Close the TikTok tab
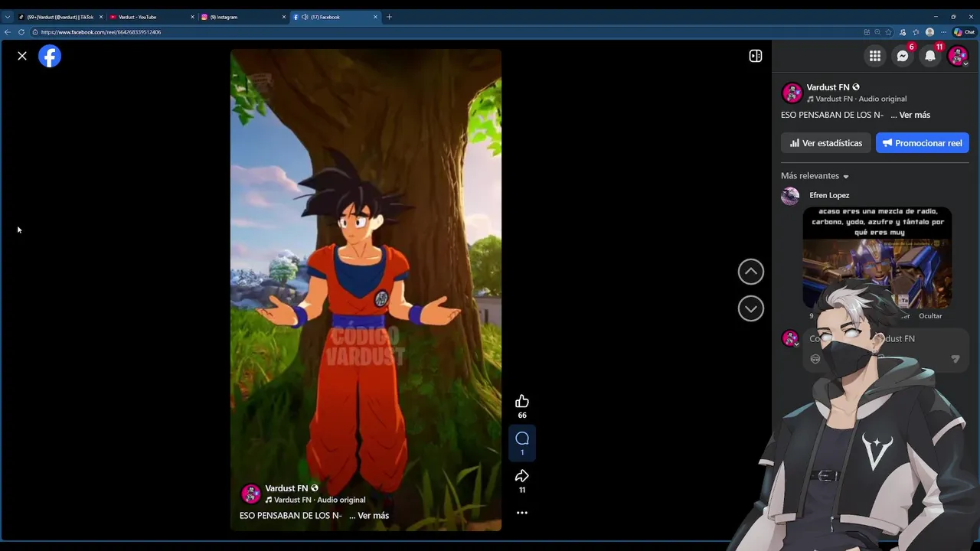The height and width of the screenshot is (551, 980). (x=101, y=17)
